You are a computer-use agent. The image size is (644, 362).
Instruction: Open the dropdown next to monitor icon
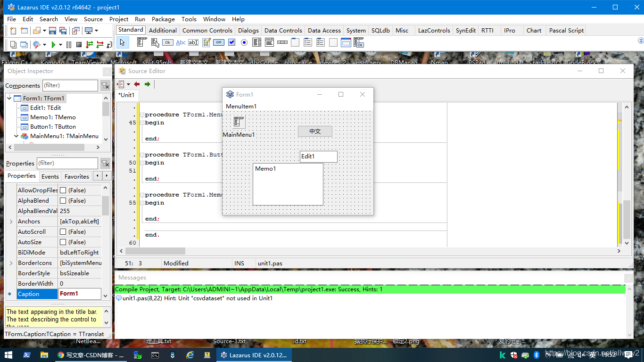click(x=96, y=31)
